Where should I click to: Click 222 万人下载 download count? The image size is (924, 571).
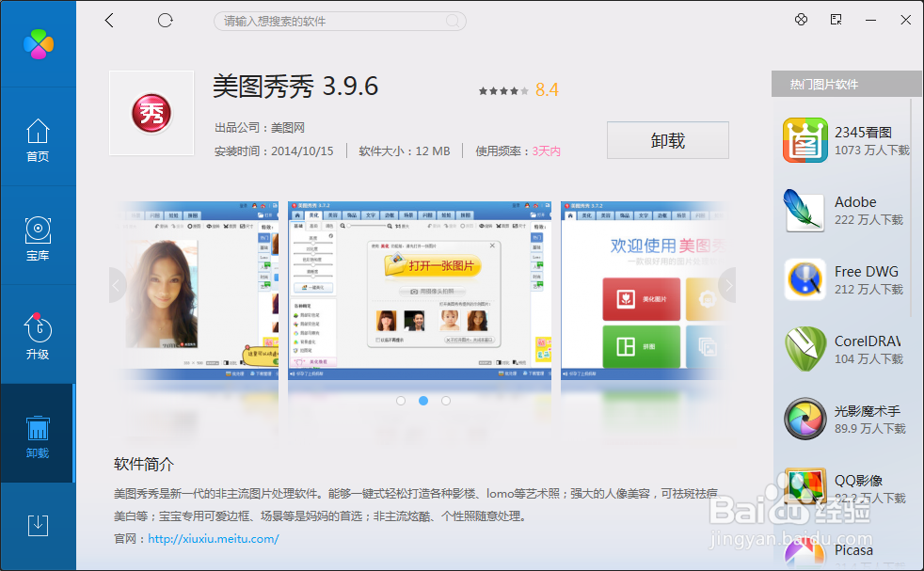pyautogui.click(x=868, y=220)
